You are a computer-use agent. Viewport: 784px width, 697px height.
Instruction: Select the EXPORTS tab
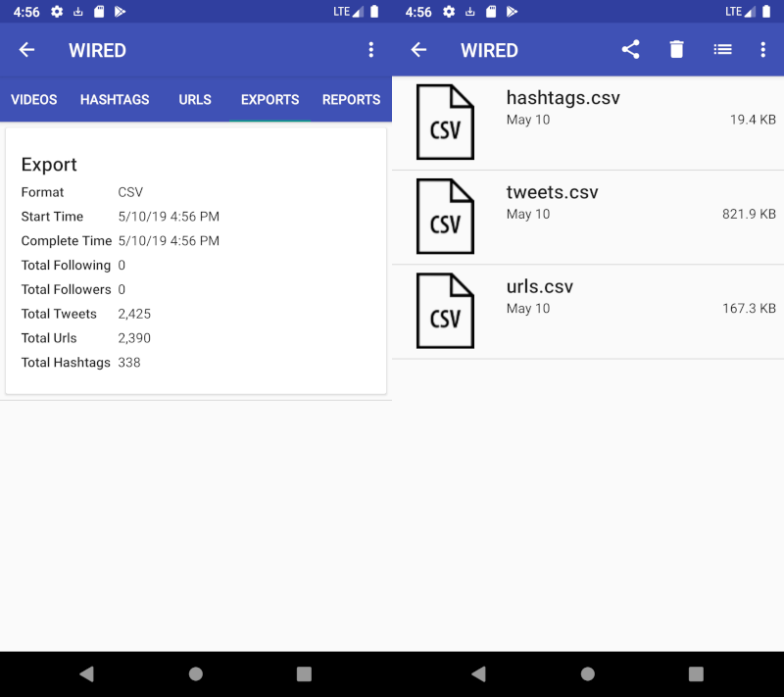(x=269, y=100)
